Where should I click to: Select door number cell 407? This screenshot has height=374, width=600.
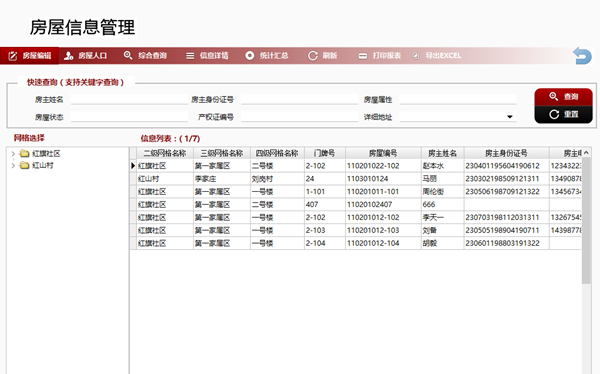tap(324, 204)
